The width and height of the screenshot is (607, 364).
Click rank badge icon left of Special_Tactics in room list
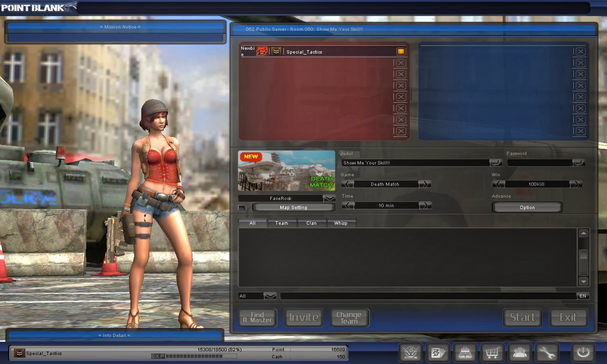pos(276,52)
